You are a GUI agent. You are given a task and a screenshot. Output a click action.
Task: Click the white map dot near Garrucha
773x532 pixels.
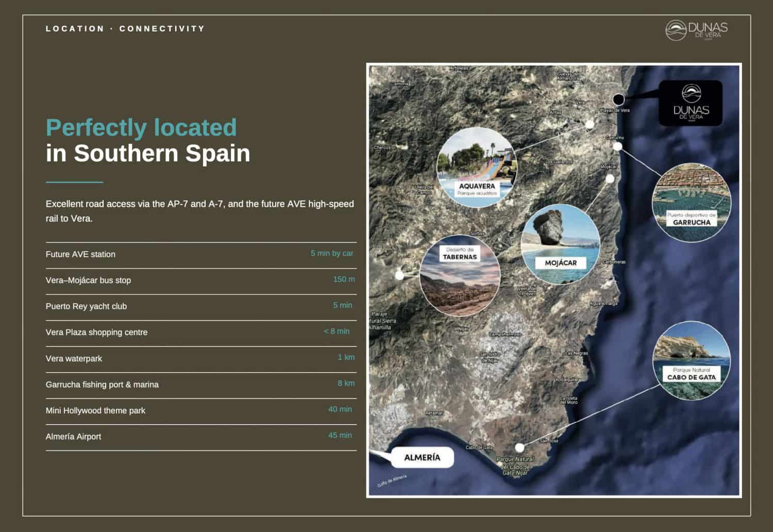click(x=617, y=146)
